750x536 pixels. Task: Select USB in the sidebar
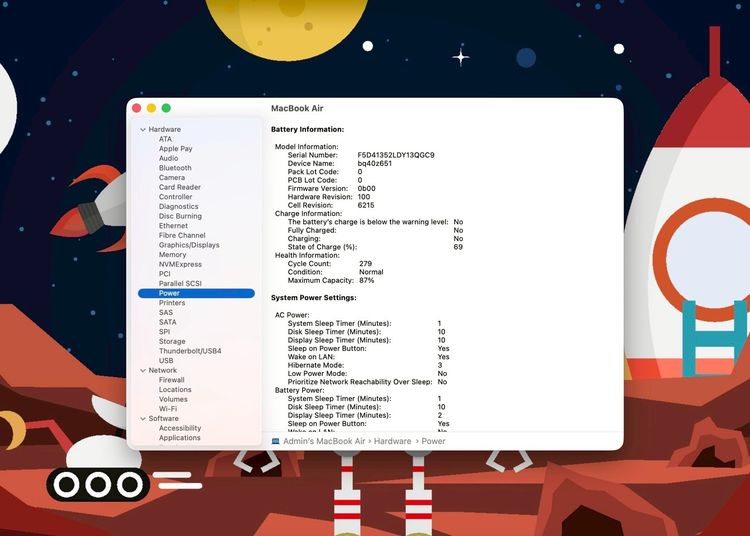point(166,361)
